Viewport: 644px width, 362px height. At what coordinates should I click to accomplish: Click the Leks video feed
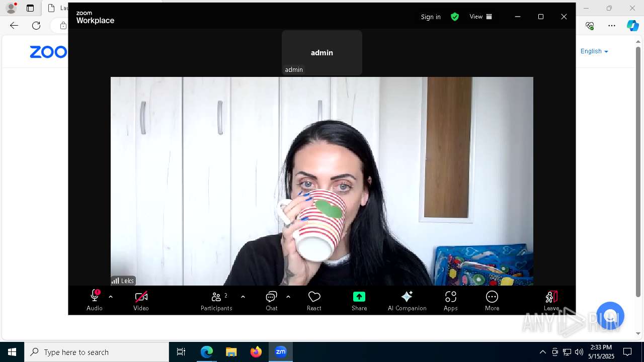click(322, 181)
